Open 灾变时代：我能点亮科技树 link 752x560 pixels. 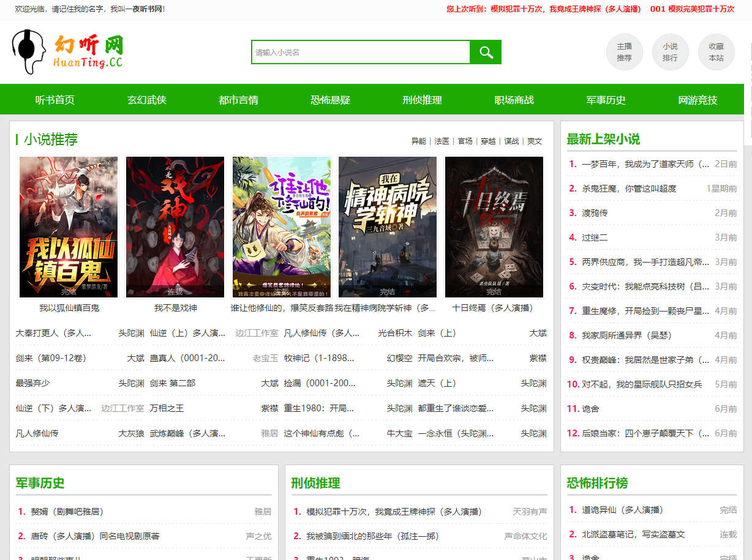pos(645,286)
